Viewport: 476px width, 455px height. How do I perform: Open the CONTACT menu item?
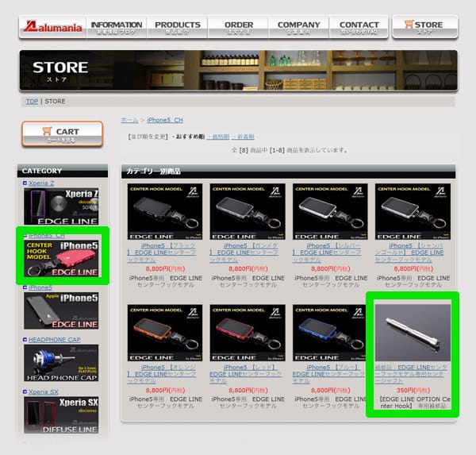click(x=359, y=27)
